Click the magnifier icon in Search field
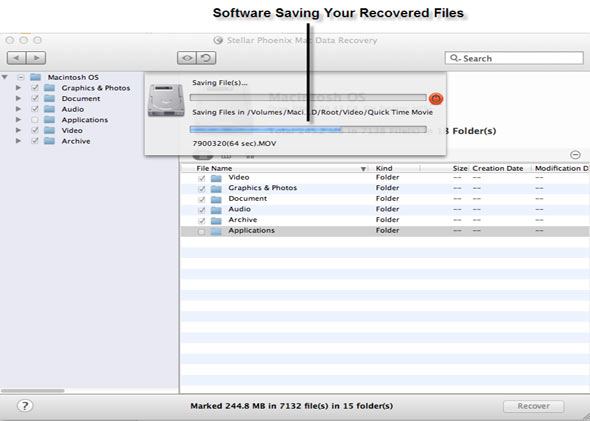The width and height of the screenshot is (590, 421). click(455, 58)
